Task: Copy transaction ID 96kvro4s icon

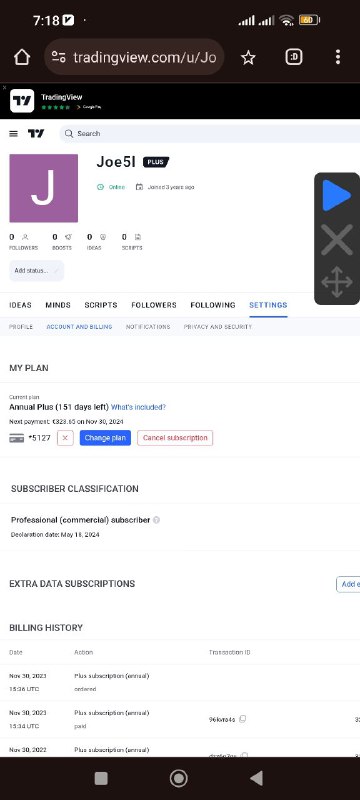Action: point(243,719)
